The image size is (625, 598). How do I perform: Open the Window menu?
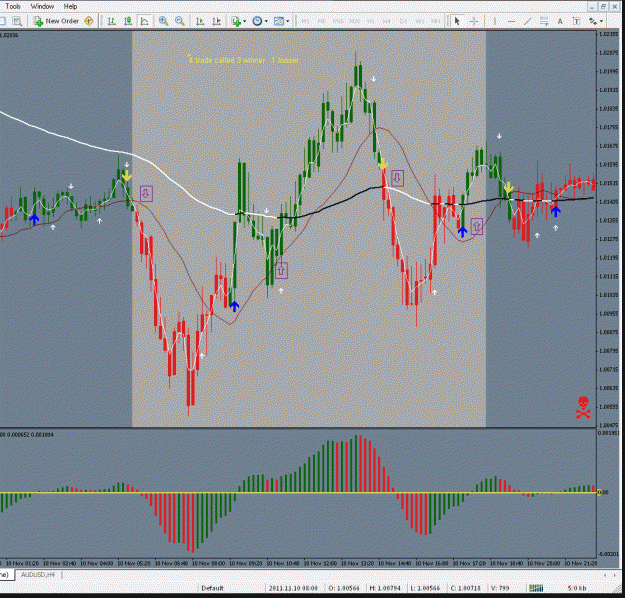click(42, 6)
